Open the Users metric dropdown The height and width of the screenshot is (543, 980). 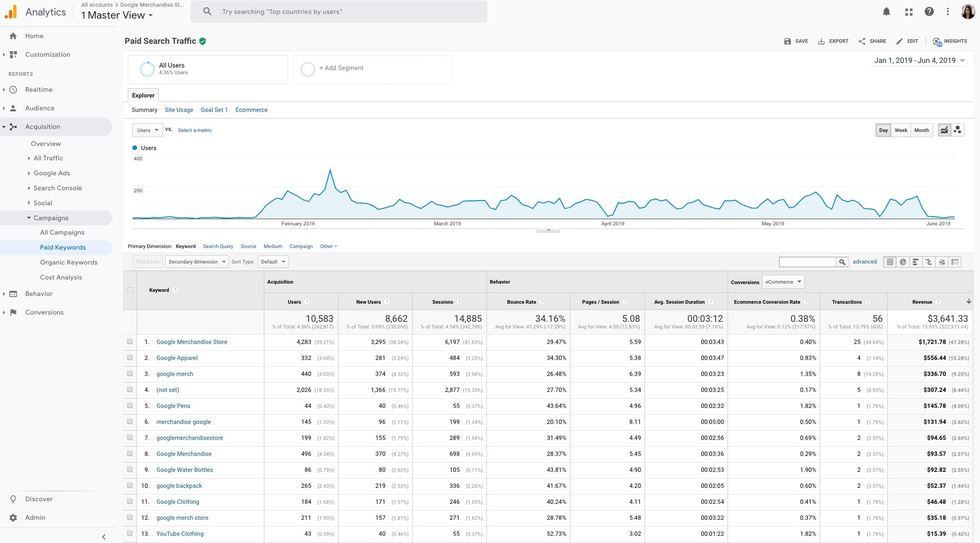(148, 130)
